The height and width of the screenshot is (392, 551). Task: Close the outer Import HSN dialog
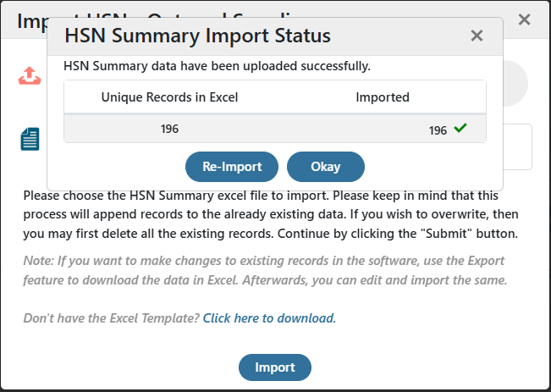point(524,19)
